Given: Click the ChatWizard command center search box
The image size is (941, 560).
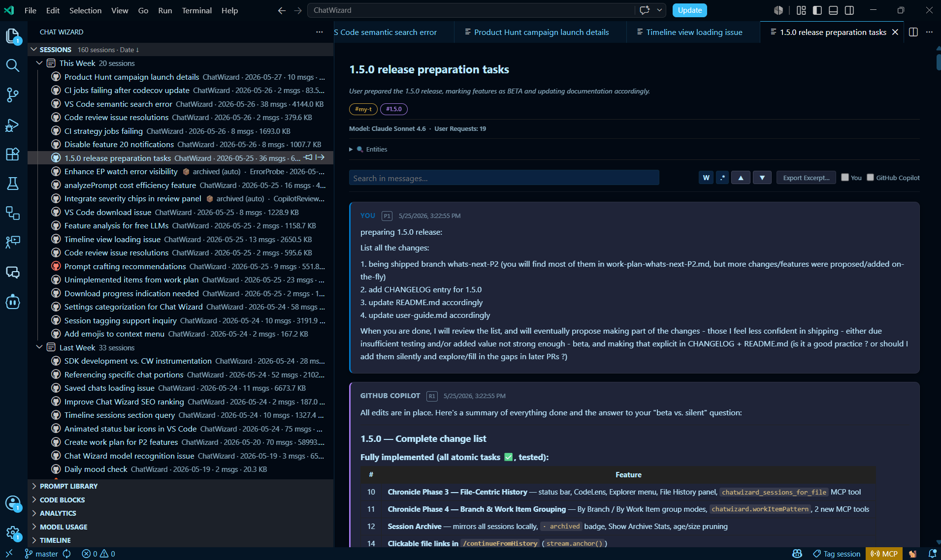Looking at the screenshot, I should click(471, 10).
